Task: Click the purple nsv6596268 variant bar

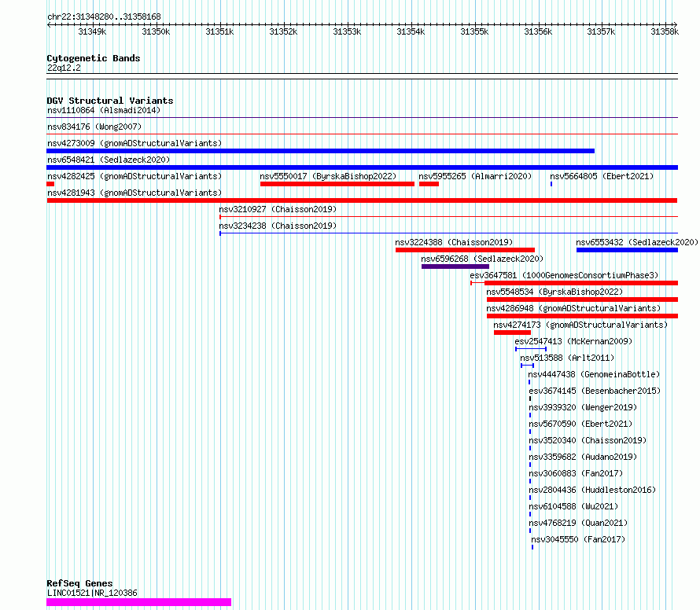Action: [x=455, y=266]
